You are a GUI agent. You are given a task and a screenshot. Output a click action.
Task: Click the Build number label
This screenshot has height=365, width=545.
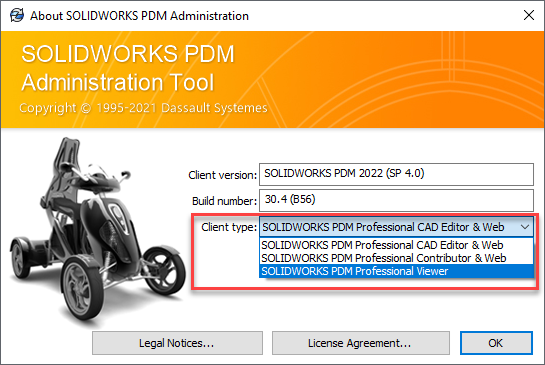point(224,201)
